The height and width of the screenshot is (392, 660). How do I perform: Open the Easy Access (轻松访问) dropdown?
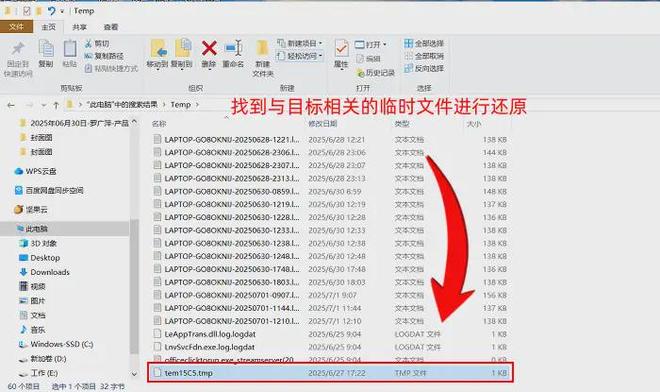coord(300,56)
